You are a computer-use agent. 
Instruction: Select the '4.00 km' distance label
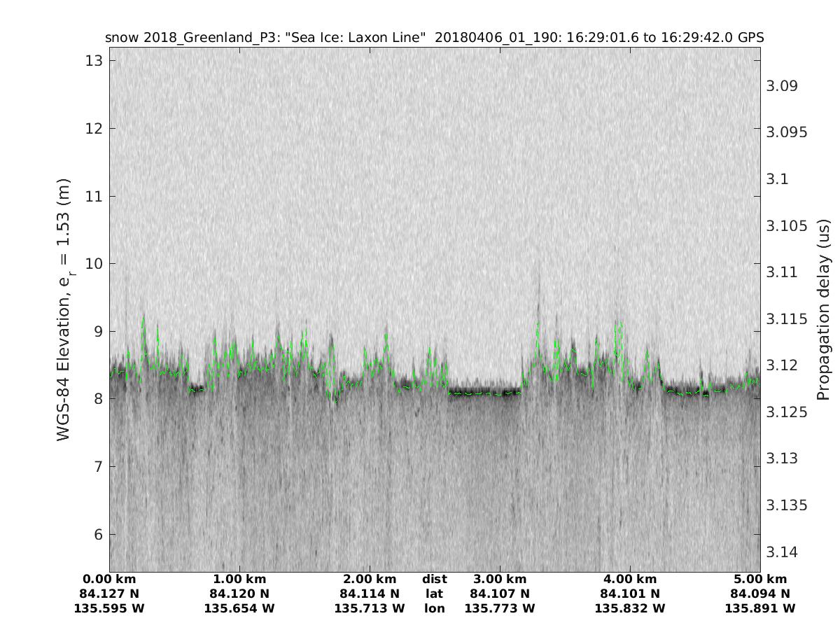[629, 579]
